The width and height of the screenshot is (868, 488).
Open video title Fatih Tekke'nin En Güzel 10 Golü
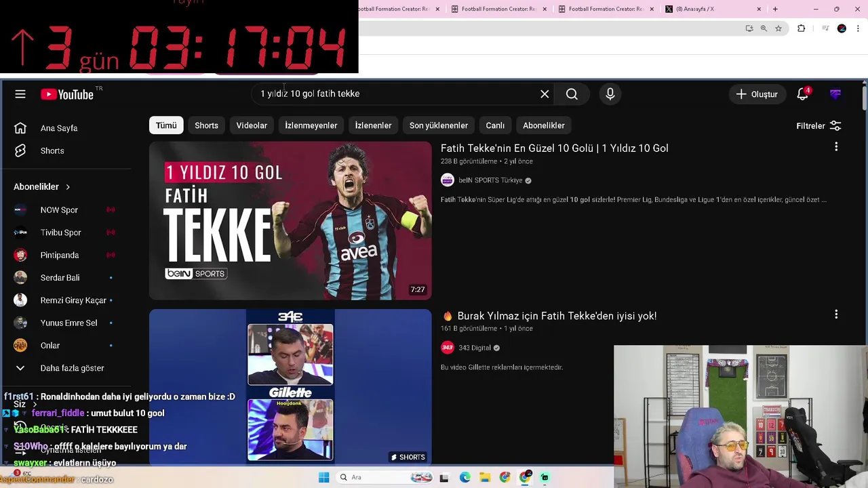555,148
